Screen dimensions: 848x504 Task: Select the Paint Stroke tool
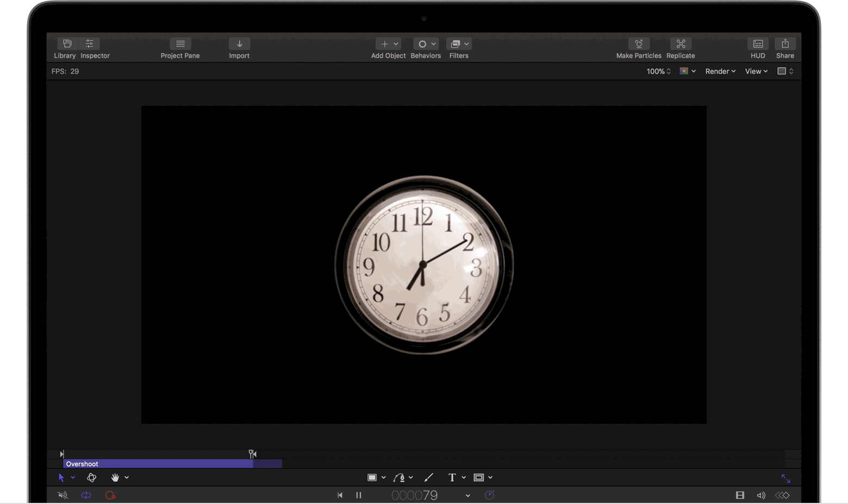(428, 477)
